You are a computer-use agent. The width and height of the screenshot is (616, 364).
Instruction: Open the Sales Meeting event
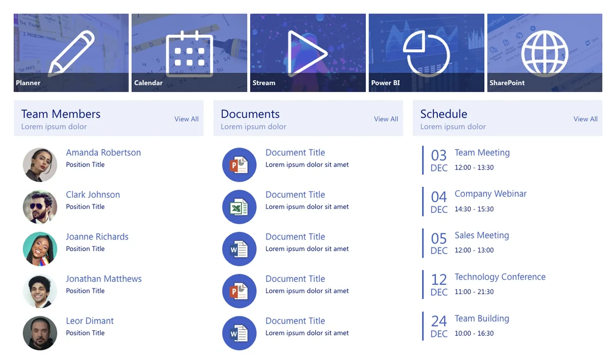[x=482, y=235]
